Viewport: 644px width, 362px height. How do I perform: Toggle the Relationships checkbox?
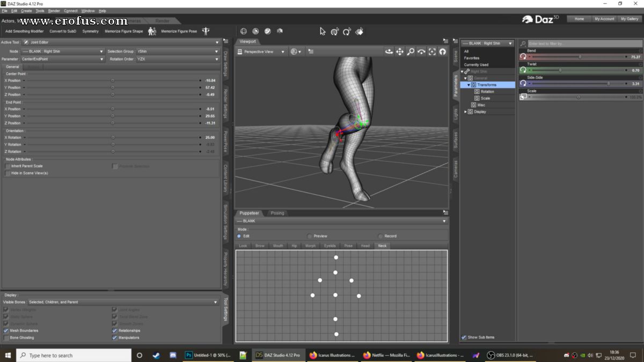(x=115, y=330)
